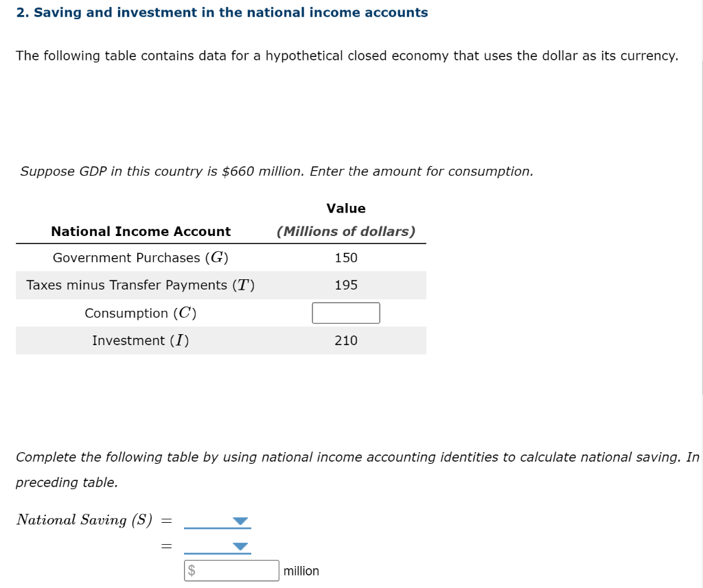Image resolution: width=703 pixels, height=588 pixels.
Task: Click the $ symbol in the bottom input
Action: (192, 570)
